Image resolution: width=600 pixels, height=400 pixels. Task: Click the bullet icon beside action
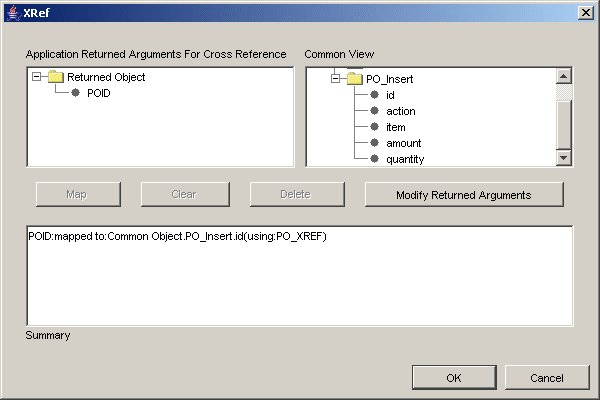[x=374, y=111]
